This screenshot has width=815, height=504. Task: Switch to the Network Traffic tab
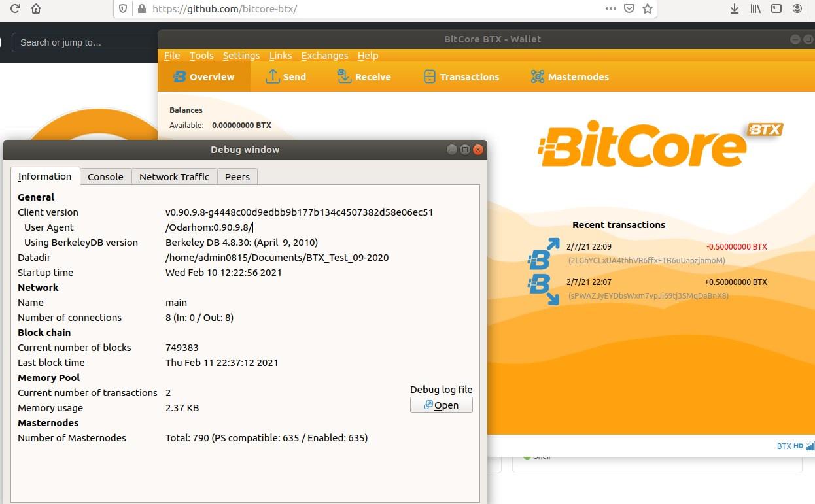point(174,177)
